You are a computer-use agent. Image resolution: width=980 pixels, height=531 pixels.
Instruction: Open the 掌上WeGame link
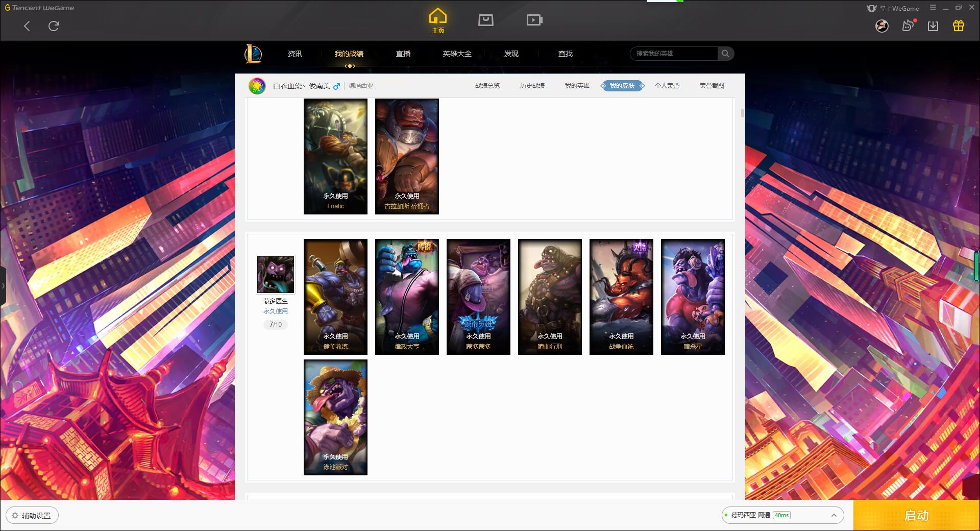coord(893,8)
